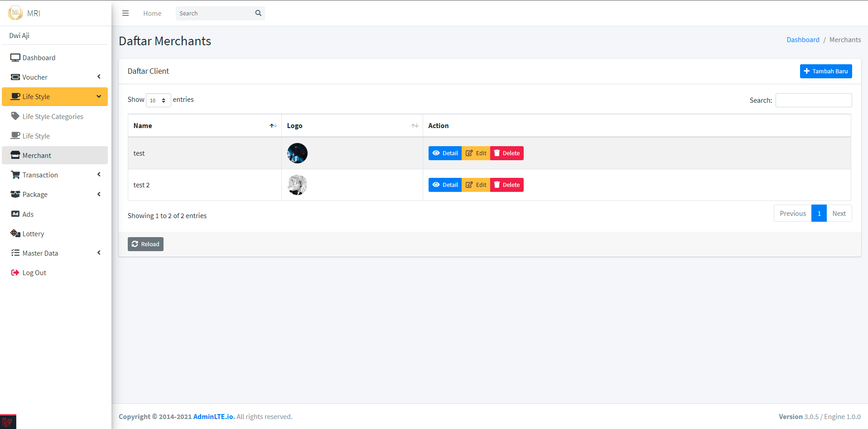Sort table by Logo column arrows
868x429 pixels.
tap(415, 126)
